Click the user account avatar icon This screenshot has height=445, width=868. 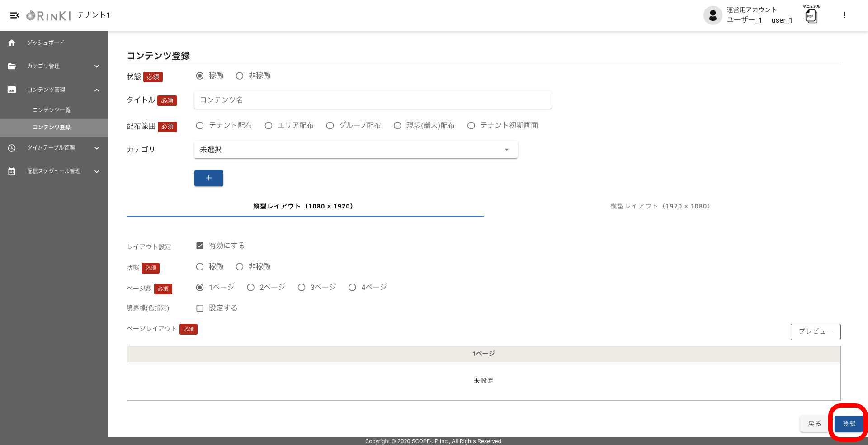pos(712,15)
